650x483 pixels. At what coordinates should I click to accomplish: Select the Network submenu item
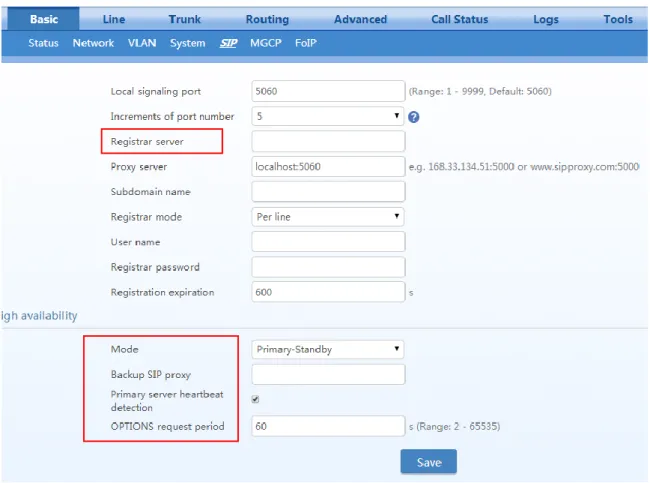(93, 43)
